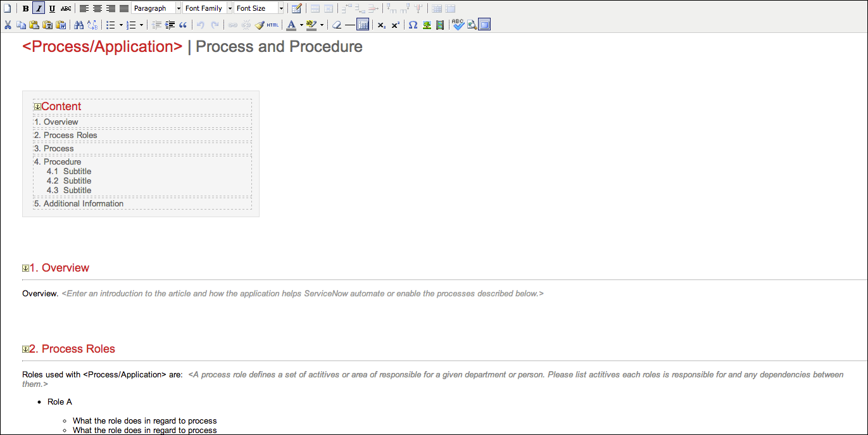Cut the selected text
This screenshot has height=435, width=868.
[8, 25]
